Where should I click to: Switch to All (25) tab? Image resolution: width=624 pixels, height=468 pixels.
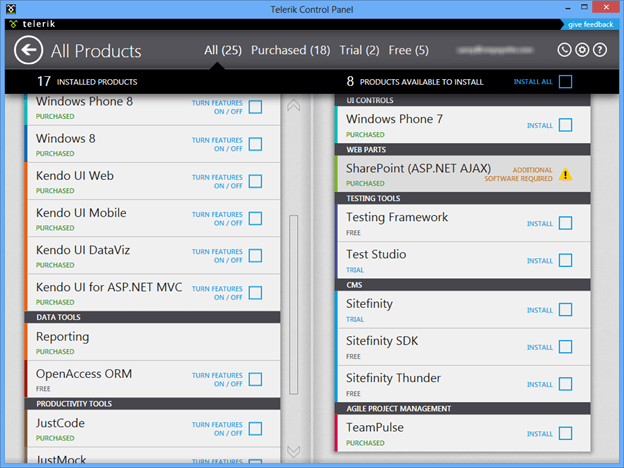point(223,50)
